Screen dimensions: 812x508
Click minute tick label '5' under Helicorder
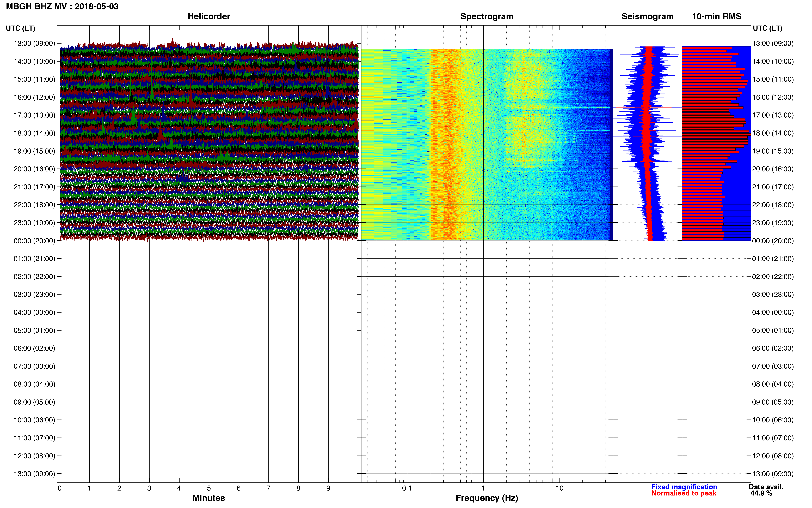point(209,488)
